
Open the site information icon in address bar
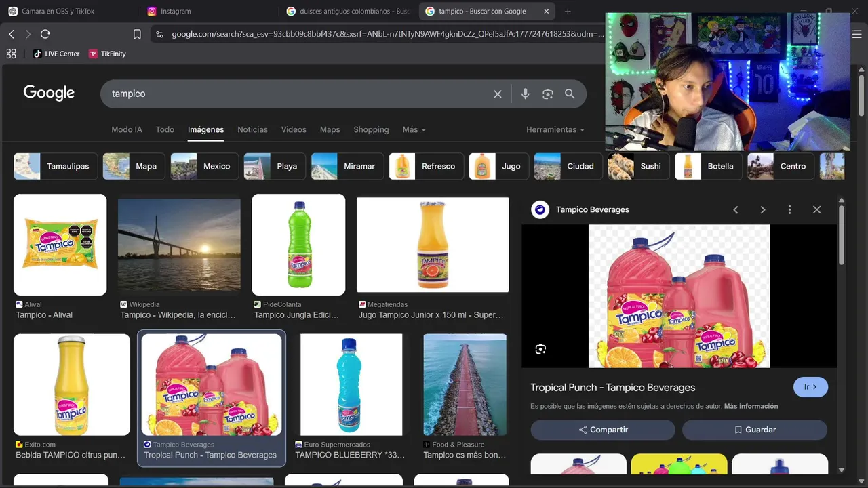[159, 34]
